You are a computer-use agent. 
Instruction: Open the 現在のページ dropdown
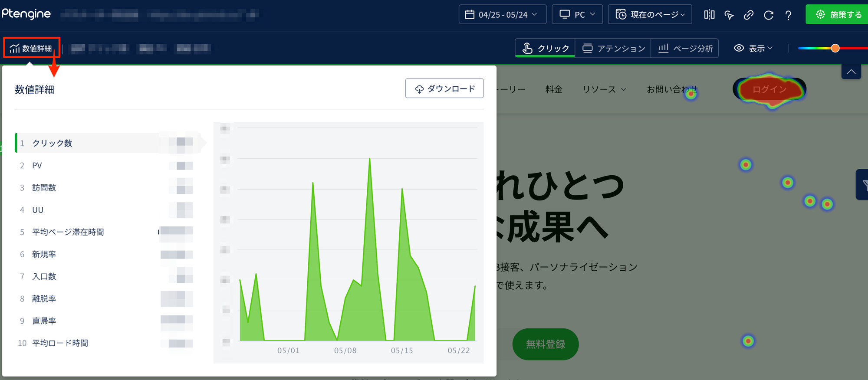click(x=650, y=15)
